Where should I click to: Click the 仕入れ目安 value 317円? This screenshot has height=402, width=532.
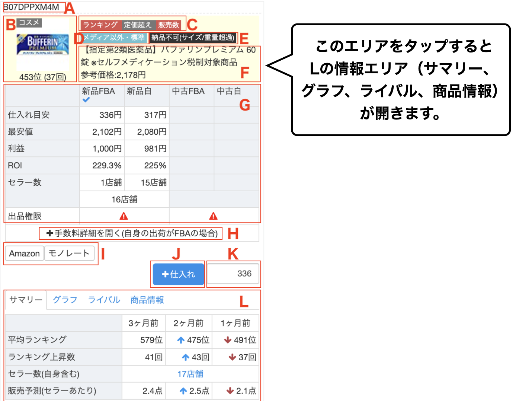[x=155, y=115]
